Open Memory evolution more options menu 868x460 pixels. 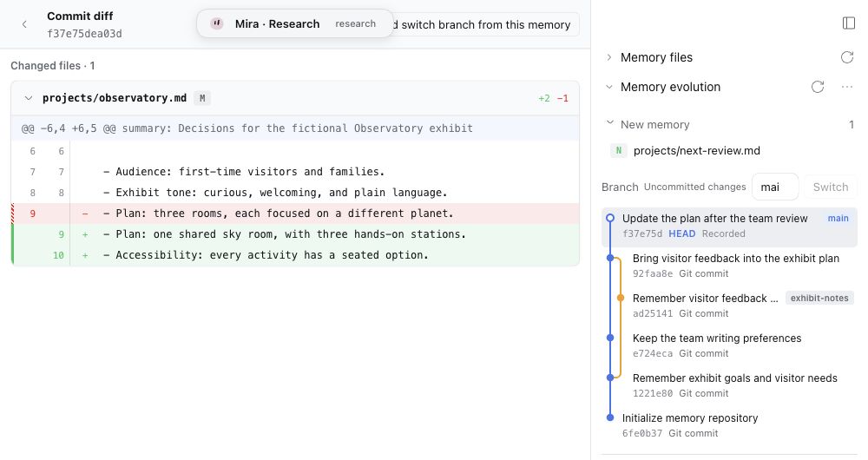(x=847, y=86)
